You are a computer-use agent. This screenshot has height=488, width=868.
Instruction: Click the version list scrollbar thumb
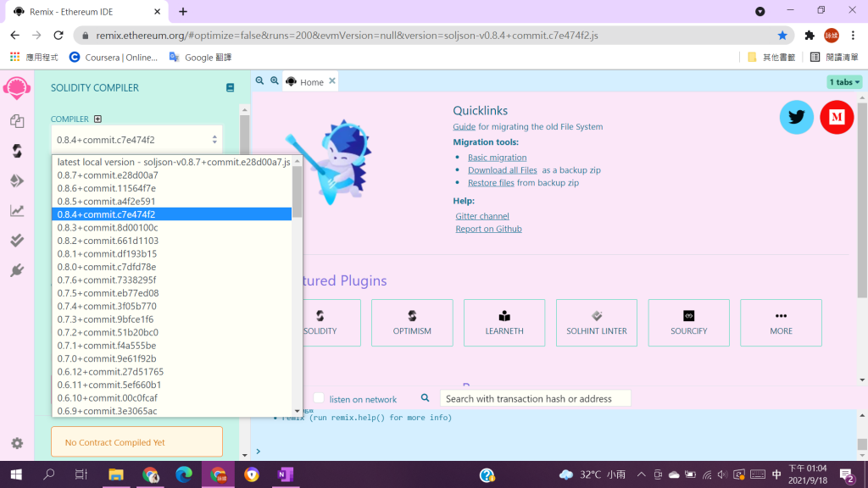click(298, 192)
